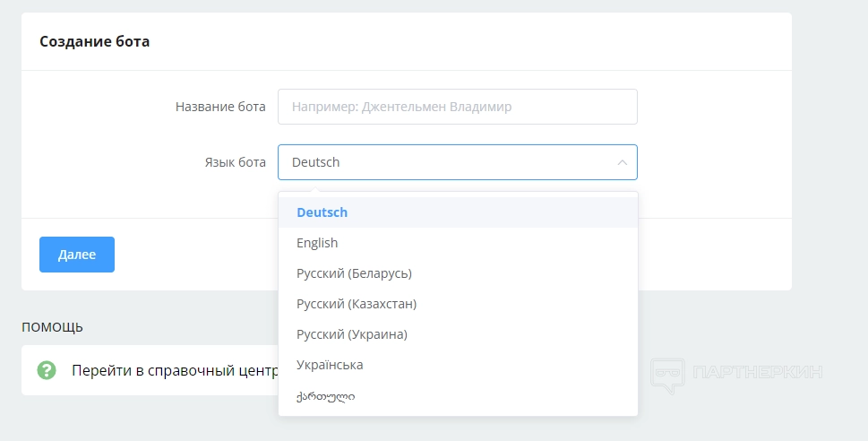Image resolution: width=868 pixels, height=441 pixels.
Task: Select Українська language option
Action: coord(330,365)
